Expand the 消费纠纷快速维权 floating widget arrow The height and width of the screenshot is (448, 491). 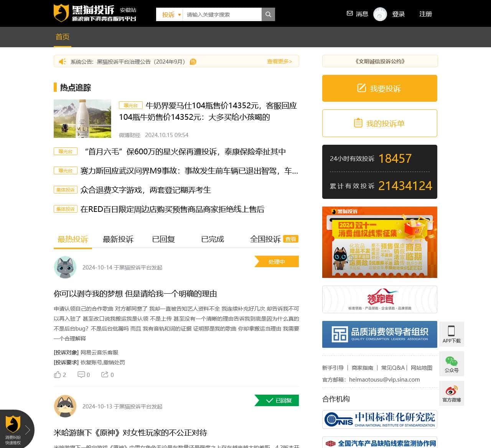coord(27,430)
